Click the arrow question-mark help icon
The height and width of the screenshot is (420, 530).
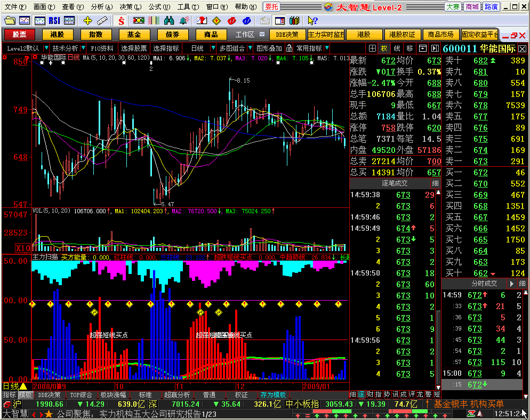312,21
